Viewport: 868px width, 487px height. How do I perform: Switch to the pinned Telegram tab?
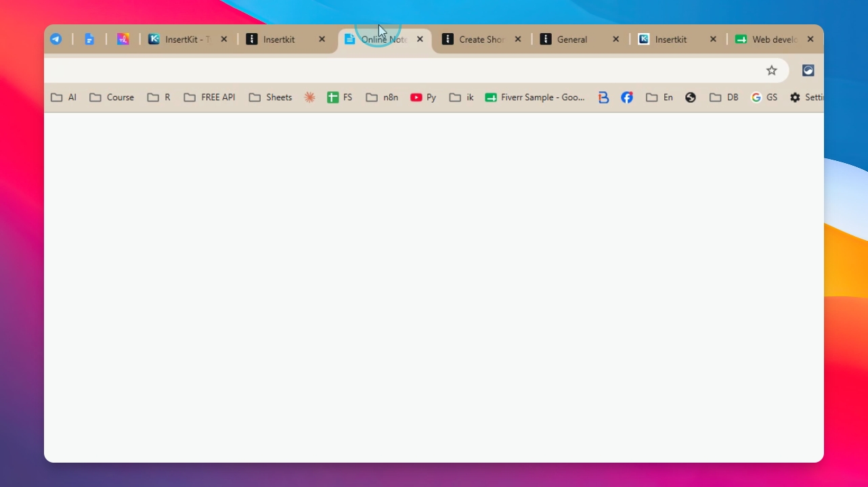[x=56, y=39]
